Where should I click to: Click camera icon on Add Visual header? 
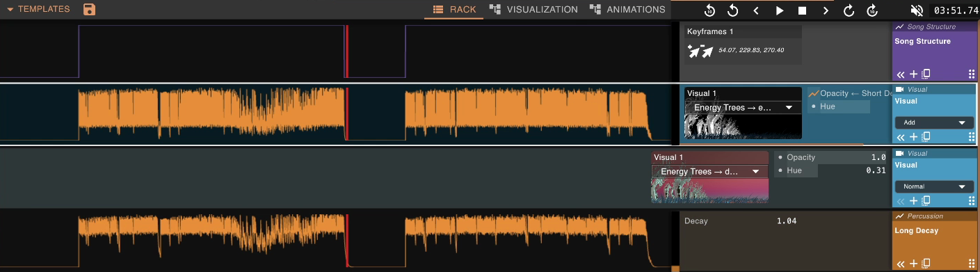click(x=899, y=90)
